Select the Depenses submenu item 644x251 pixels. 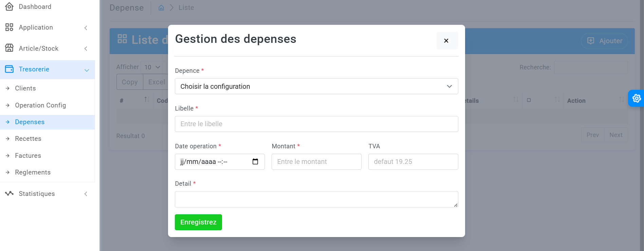click(48, 122)
